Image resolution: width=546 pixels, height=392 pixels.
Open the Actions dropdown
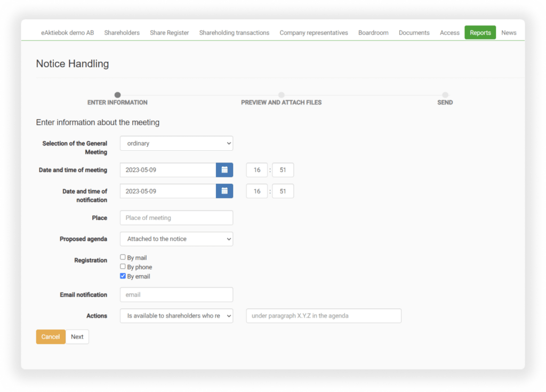pyautogui.click(x=176, y=316)
